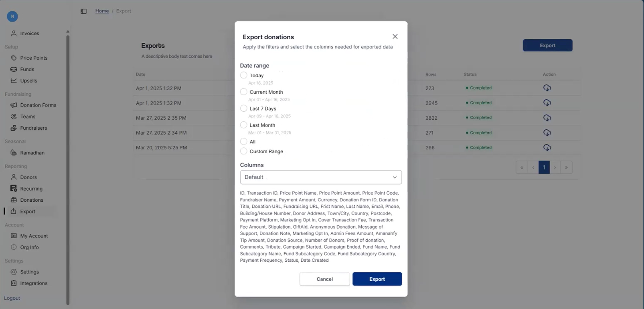Download the export with 271 rows
This screenshot has width=644, height=309.
(x=547, y=133)
